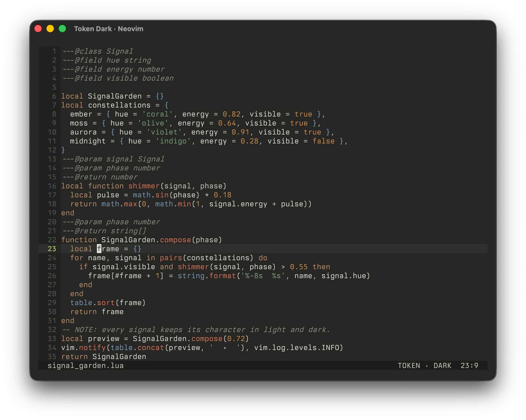Click '@class Signal' comment on line 1

[x=104, y=51]
